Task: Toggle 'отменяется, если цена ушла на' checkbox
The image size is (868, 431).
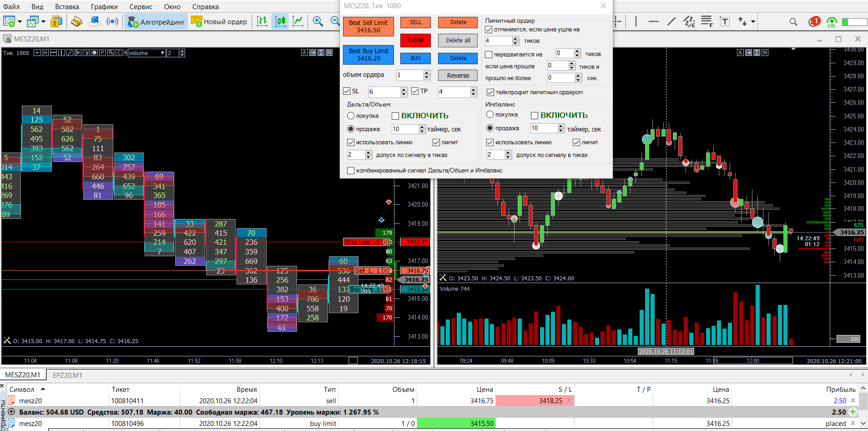Action: tap(489, 30)
